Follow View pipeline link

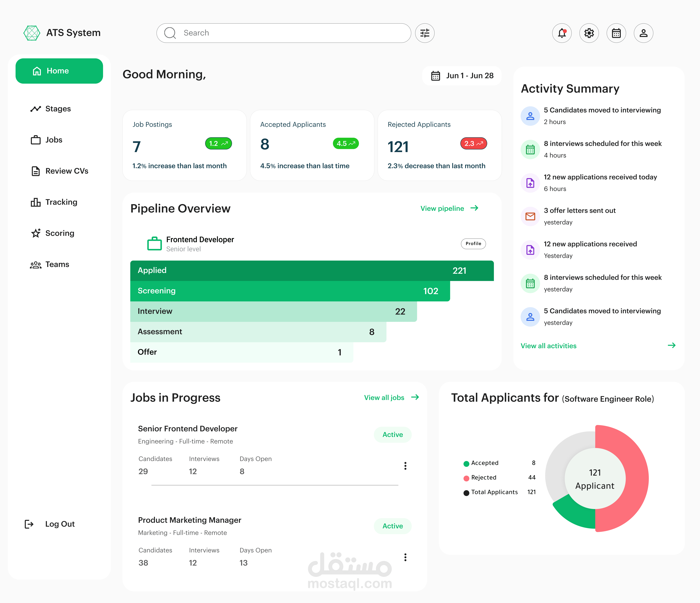click(x=442, y=208)
